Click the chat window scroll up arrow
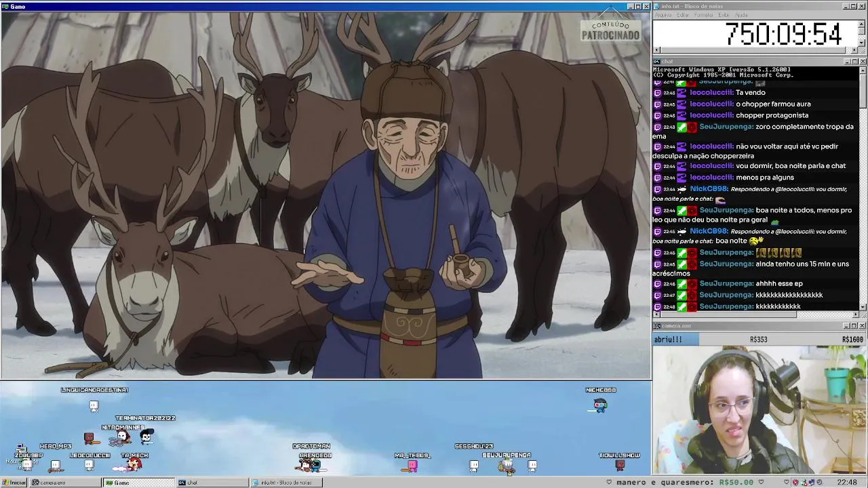This screenshot has height=488, width=868. point(863,70)
